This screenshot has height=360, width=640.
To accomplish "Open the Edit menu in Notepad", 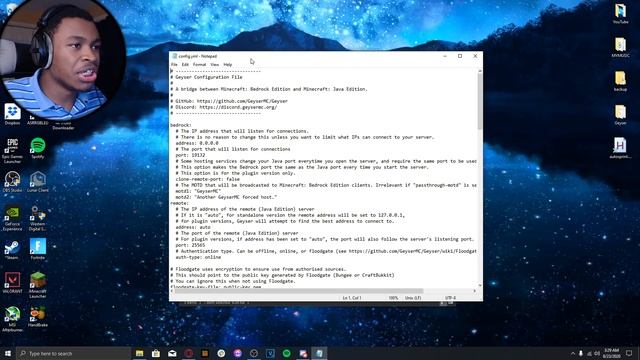I will tap(185, 64).
